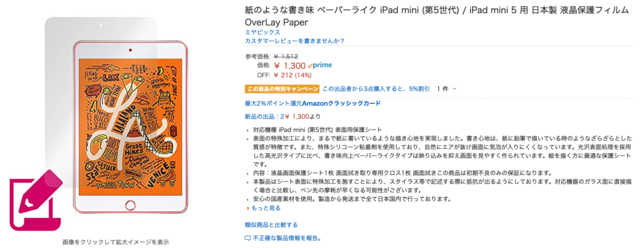Click the speech bubble icon for reporting info

tap(247, 238)
